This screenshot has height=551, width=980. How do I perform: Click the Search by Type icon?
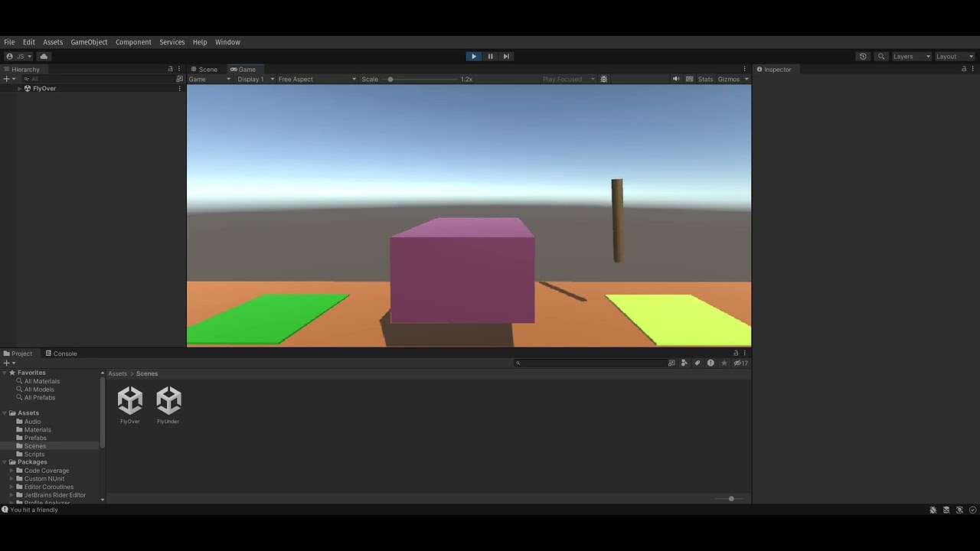[684, 363]
